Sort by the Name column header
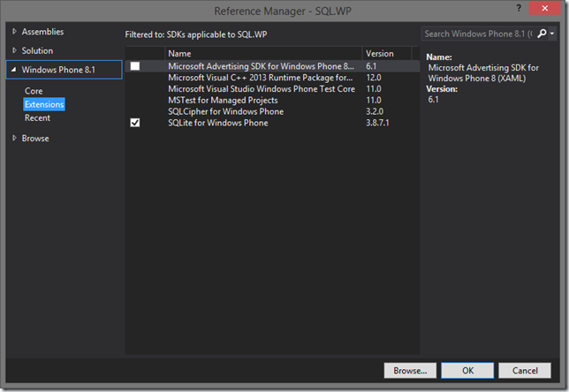 pyautogui.click(x=263, y=53)
